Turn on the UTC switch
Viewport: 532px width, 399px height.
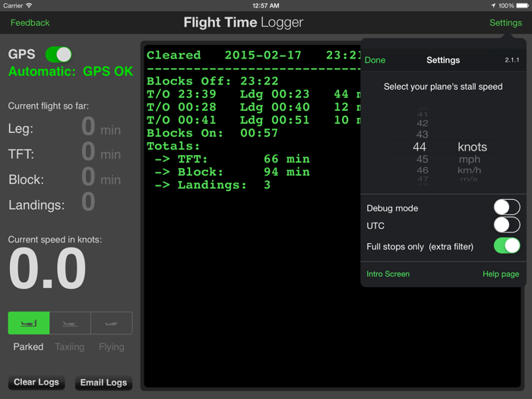click(x=507, y=225)
